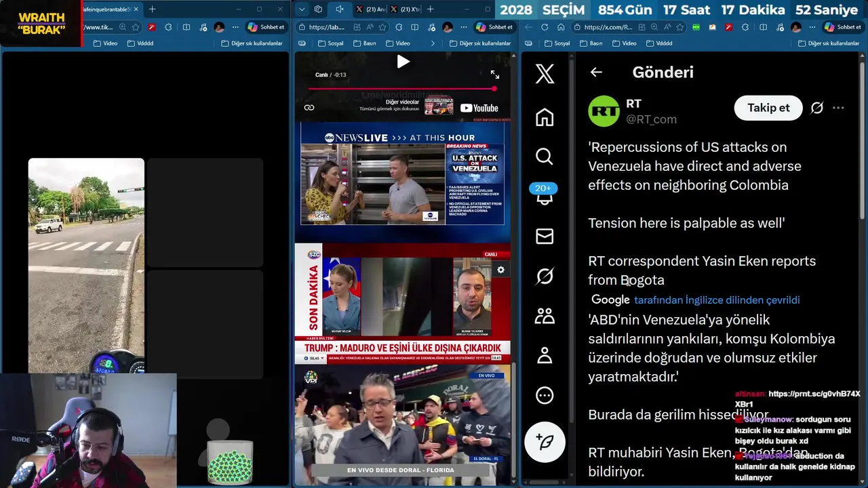Image resolution: width=868 pixels, height=488 pixels.
Task: Click the X logo in sidebar
Action: pos(545,73)
